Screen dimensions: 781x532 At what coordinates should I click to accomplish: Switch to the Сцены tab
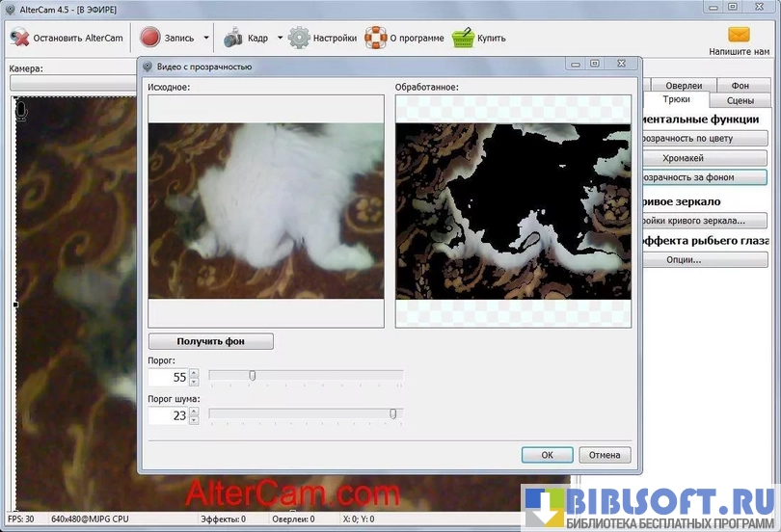click(x=741, y=100)
